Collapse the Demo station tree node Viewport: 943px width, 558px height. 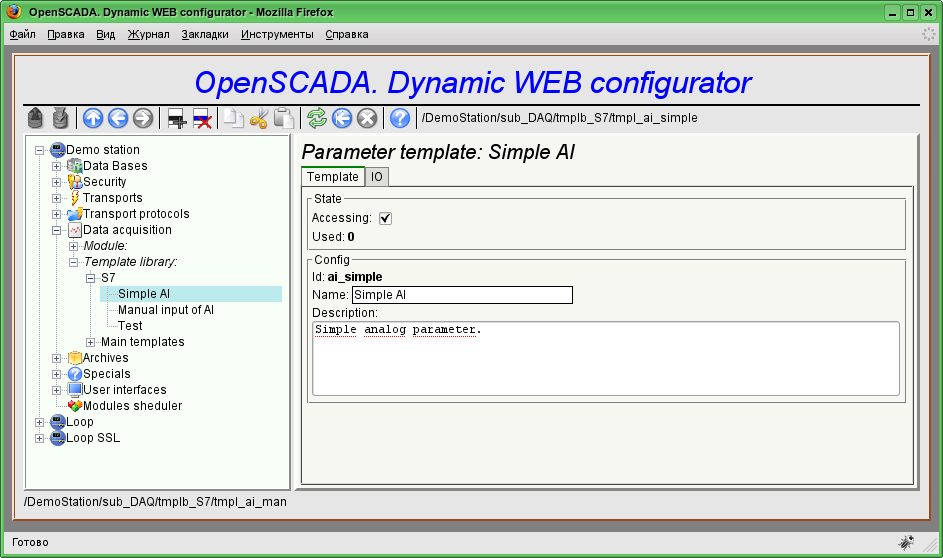(x=40, y=150)
